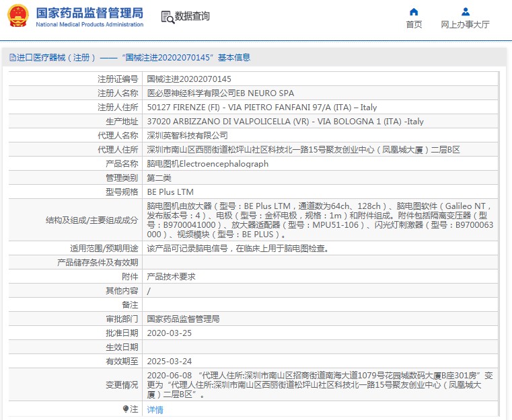Screen dimensions: 512x420
Task: Select approval date 2020-03-25
Action: click(x=169, y=333)
